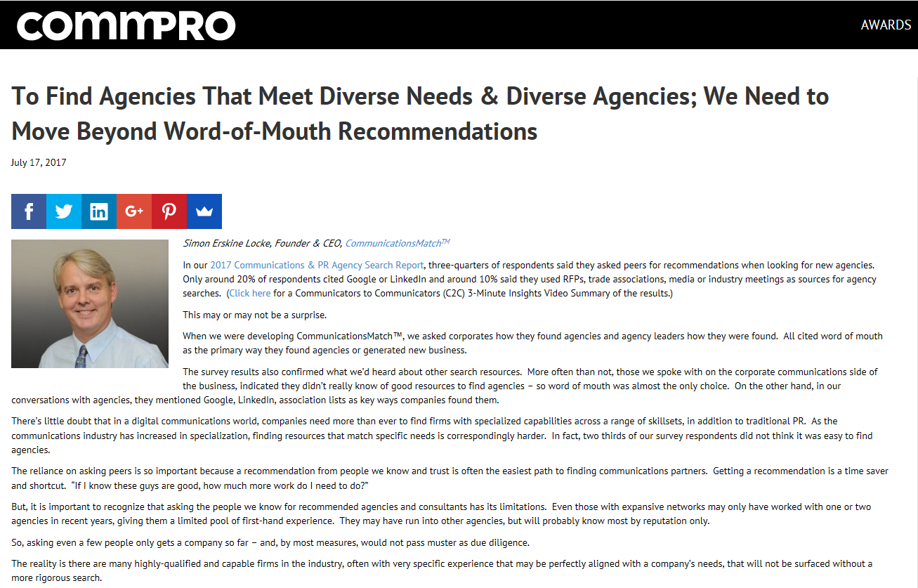Viewport: 918px width, 588px height.
Task: Follow the 'Click here' video summary link
Action: tap(250, 293)
